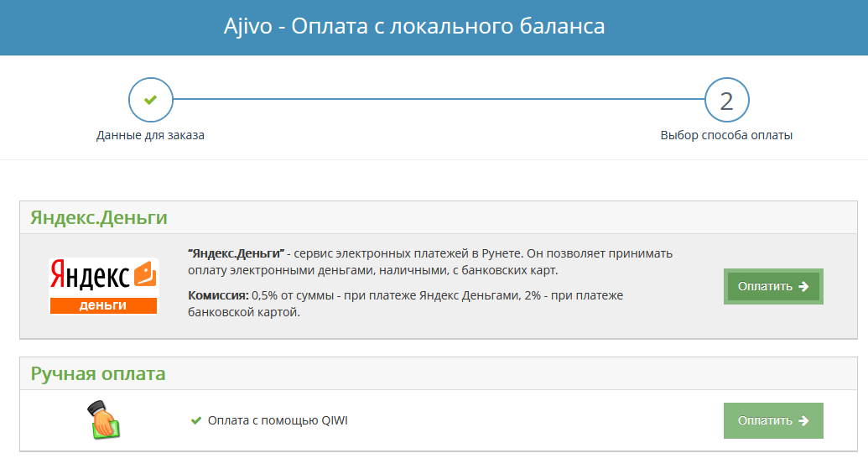Click the orange wallet icon in logo

(x=145, y=273)
